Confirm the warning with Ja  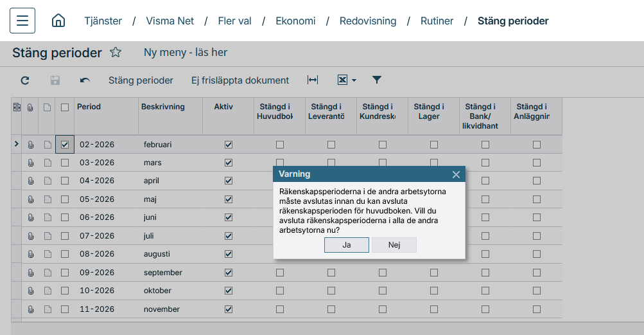coord(347,245)
